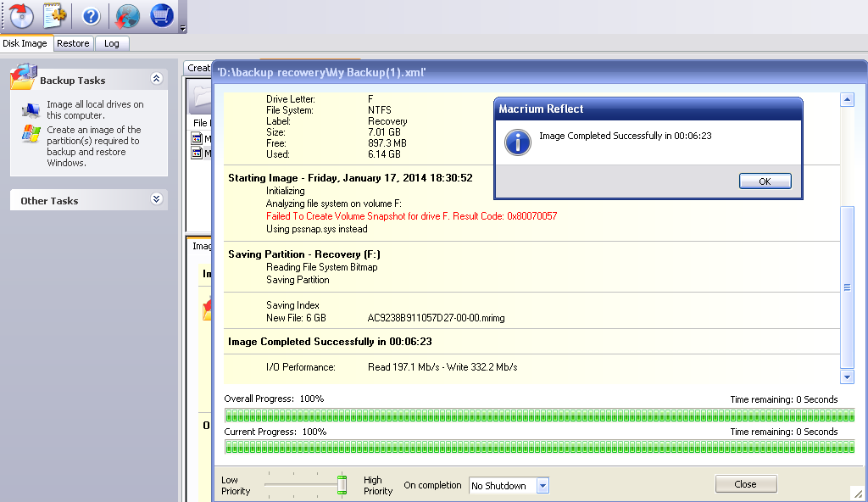Screen dimensions: 868x502
Task: Choose 'Create an image of the partition(s)' task
Action: 94,147
